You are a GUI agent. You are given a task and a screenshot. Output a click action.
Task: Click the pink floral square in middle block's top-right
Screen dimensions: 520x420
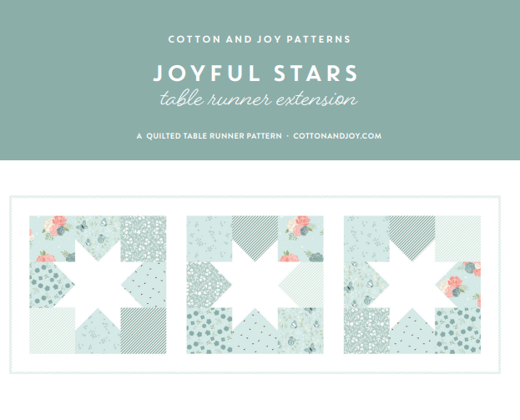[x=300, y=239]
